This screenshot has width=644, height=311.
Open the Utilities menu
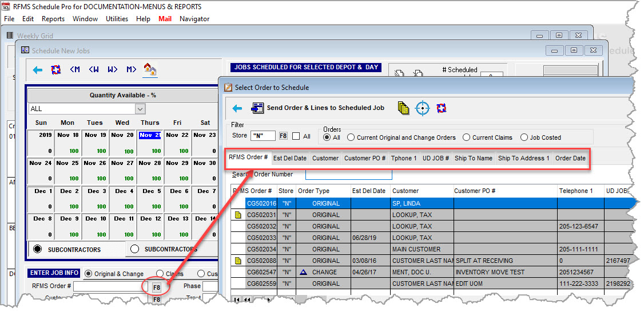pos(117,19)
